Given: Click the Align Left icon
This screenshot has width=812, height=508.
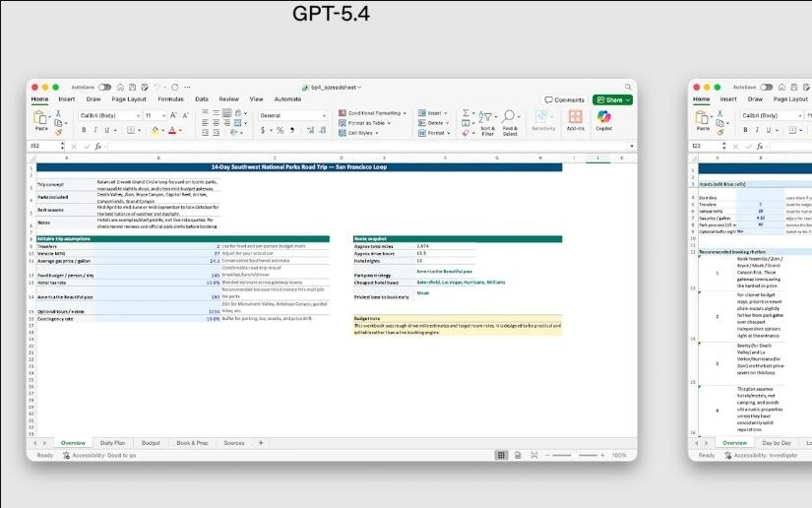Looking at the screenshot, I should click(205, 123).
